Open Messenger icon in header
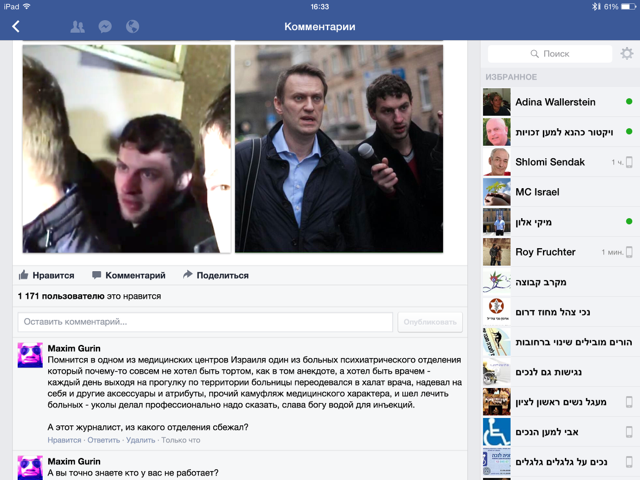Viewport: 640px width, 480px height. pyautogui.click(x=105, y=27)
